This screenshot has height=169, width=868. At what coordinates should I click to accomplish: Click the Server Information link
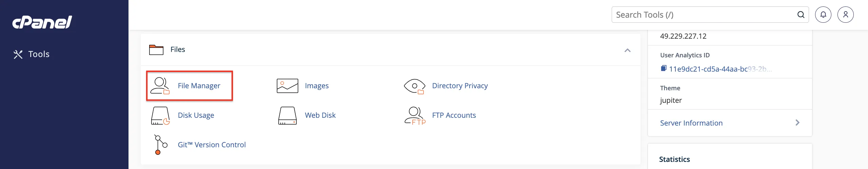point(691,123)
